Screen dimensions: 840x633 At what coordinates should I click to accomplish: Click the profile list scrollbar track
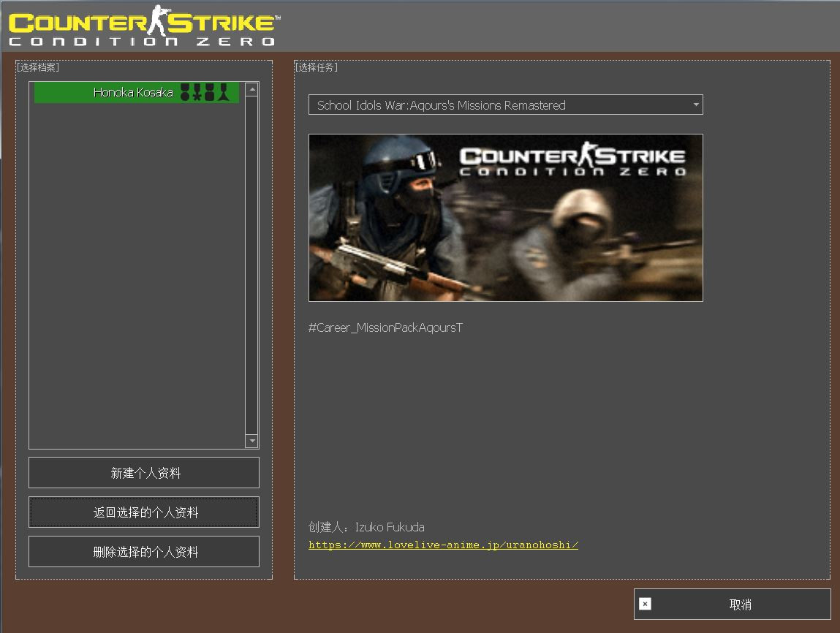251,263
